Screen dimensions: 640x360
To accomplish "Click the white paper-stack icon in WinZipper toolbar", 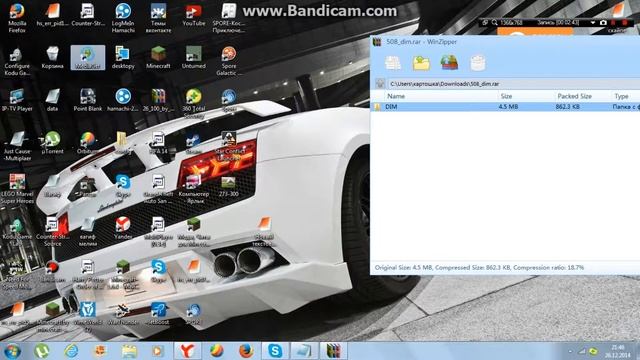I will pyautogui.click(x=393, y=63).
